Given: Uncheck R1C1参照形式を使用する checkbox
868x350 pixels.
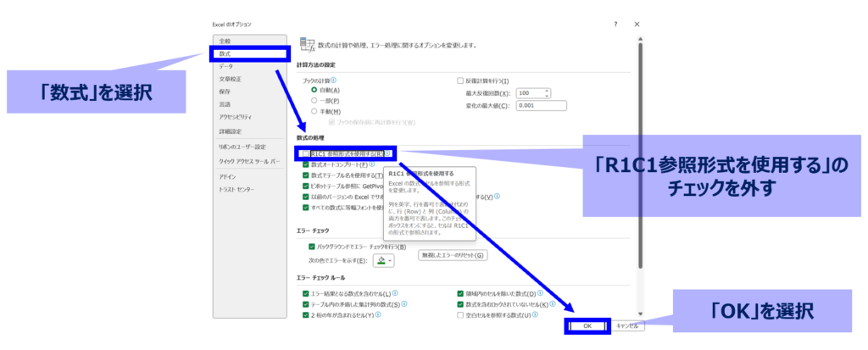Looking at the screenshot, I should coord(306,153).
